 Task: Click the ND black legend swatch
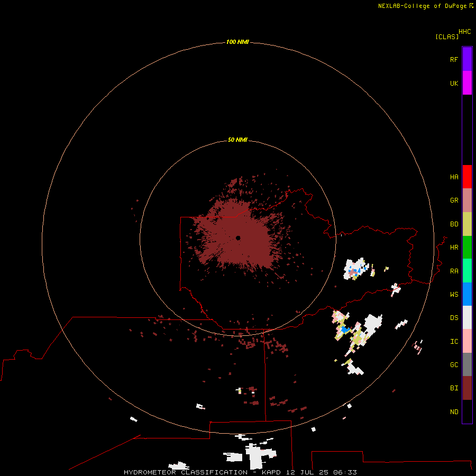click(467, 411)
